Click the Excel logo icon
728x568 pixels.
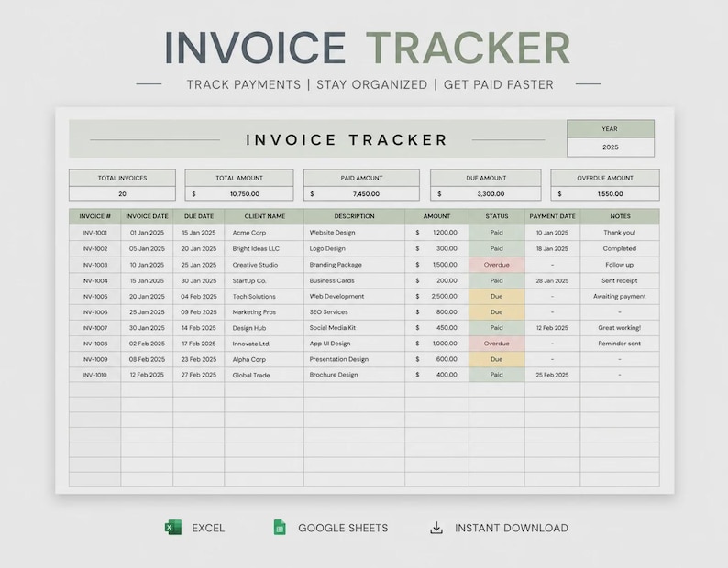click(x=173, y=528)
